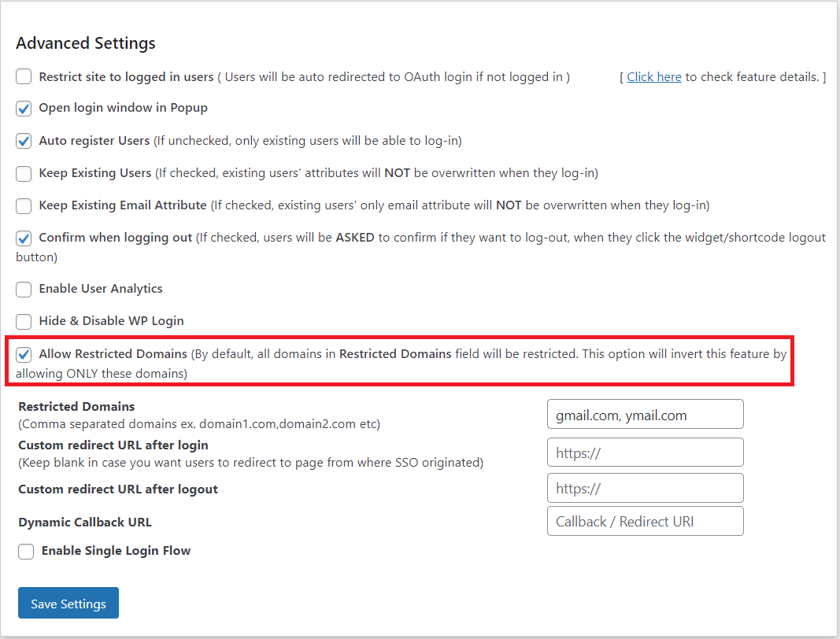Disable Confirm when logging out checkbox

(x=24, y=238)
